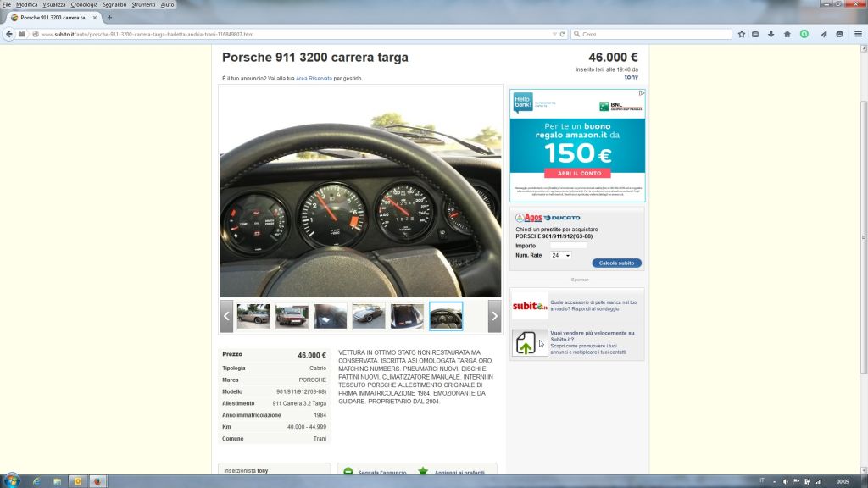Open the File menu

coord(7,4)
